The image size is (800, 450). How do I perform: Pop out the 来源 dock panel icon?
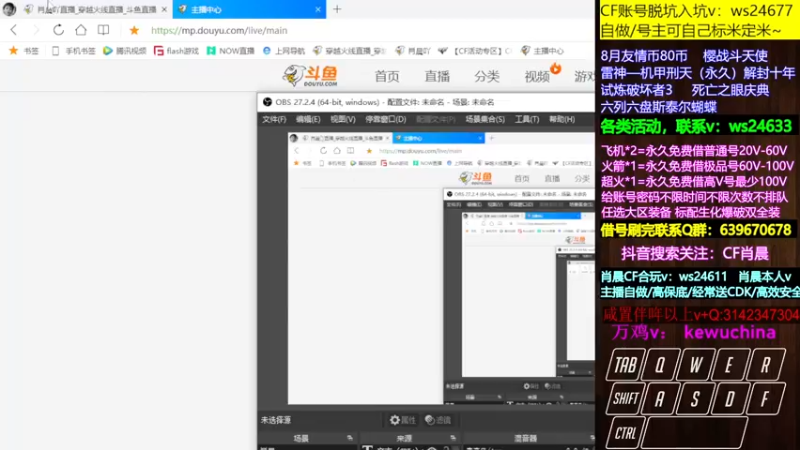pyautogui.click(x=453, y=438)
